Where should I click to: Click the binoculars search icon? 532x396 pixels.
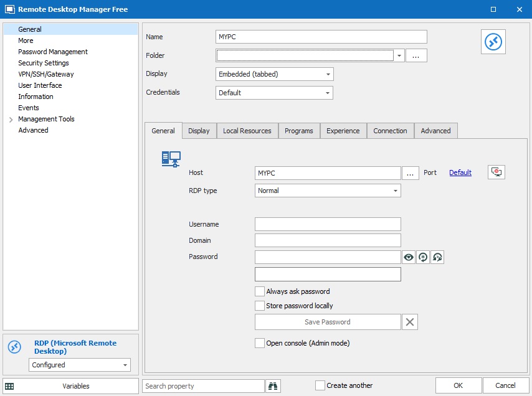[x=273, y=386]
